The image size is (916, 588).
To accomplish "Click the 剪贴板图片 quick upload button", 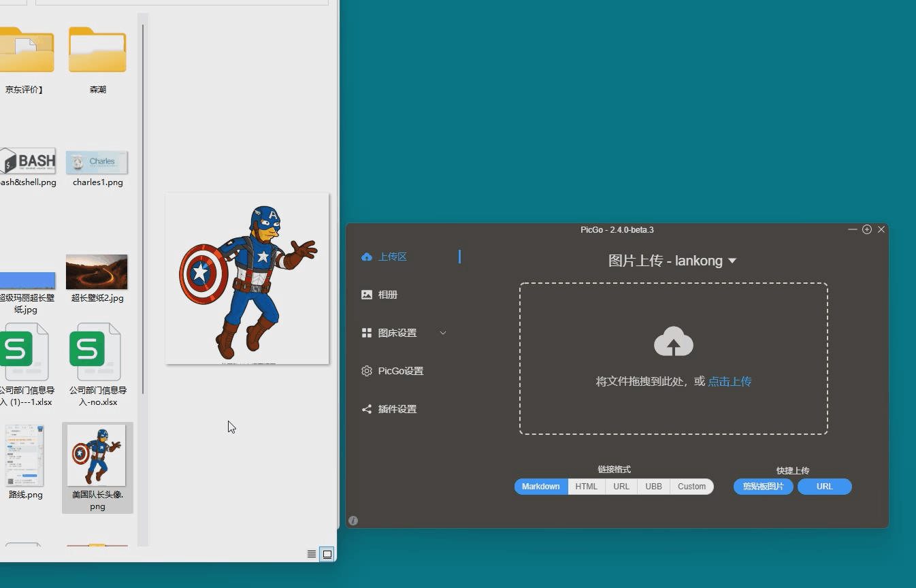I will [x=764, y=487].
